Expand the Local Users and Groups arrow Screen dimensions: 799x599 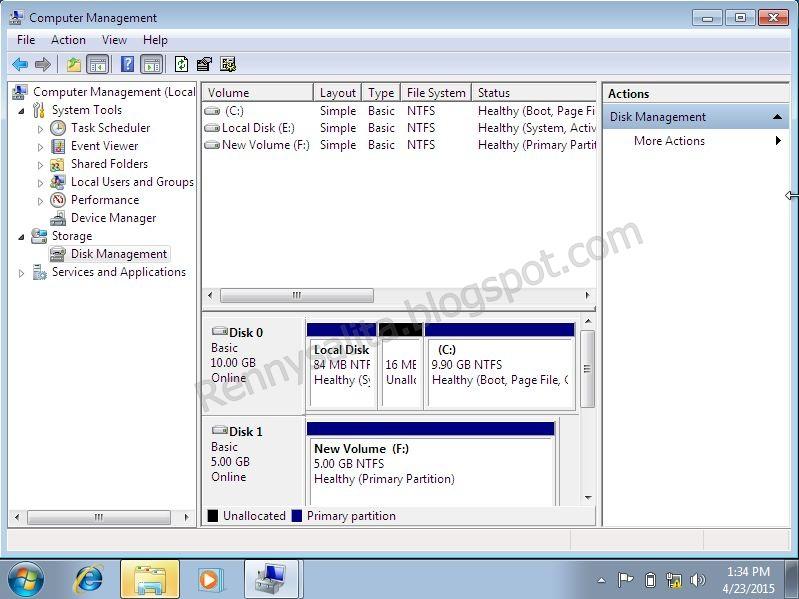pos(40,183)
